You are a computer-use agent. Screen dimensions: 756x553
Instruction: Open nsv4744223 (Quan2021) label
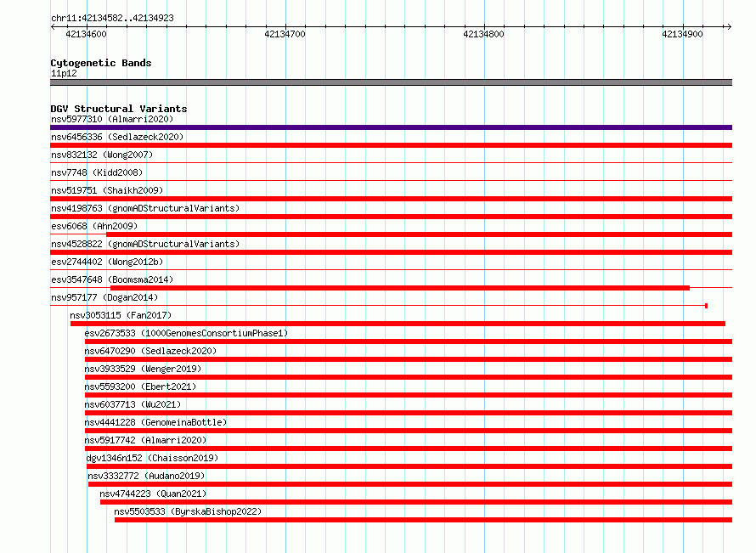tap(153, 494)
